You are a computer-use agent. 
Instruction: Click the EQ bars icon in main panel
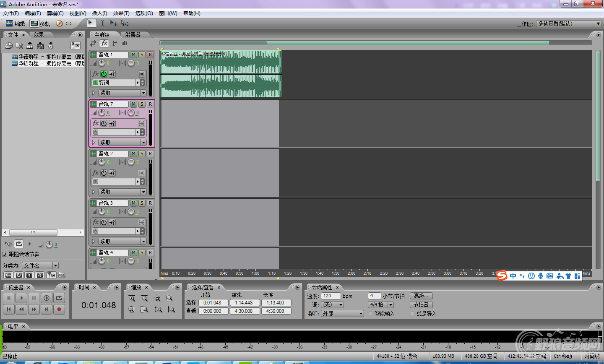coord(125,43)
